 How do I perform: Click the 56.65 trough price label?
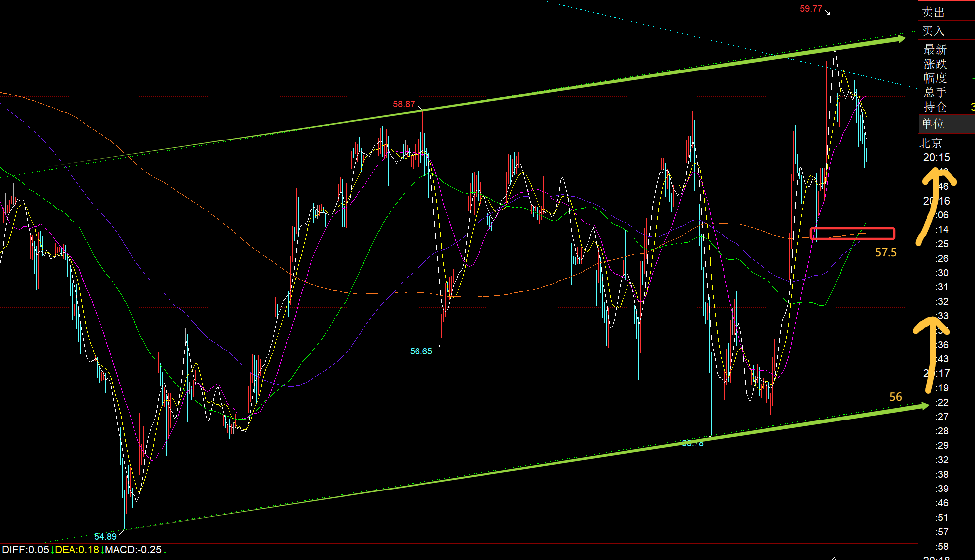[x=421, y=351]
